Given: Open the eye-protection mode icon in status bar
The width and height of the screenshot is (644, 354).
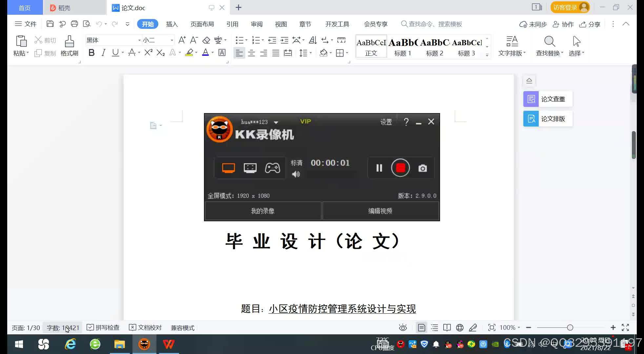Looking at the screenshot, I should tap(403, 327).
